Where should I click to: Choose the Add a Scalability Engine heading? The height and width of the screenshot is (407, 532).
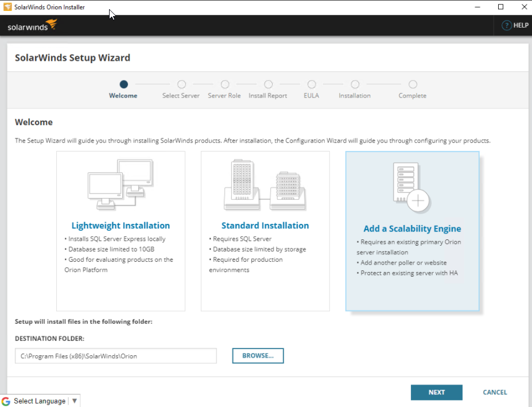click(x=412, y=229)
